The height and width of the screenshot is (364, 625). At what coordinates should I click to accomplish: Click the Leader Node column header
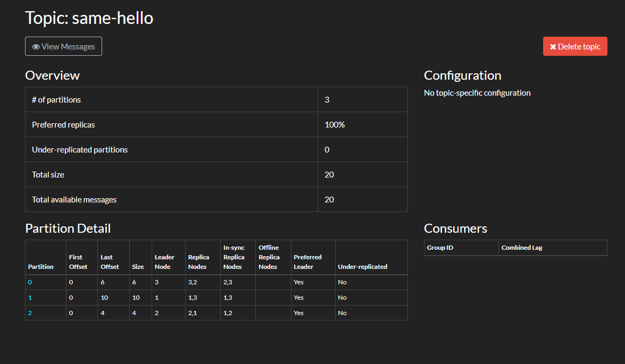coord(164,261)
